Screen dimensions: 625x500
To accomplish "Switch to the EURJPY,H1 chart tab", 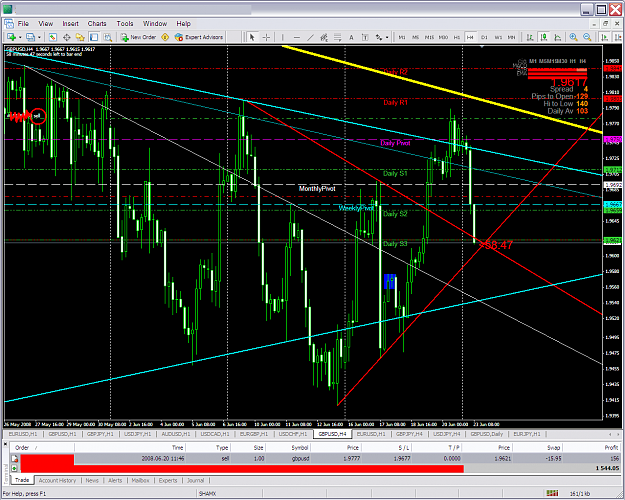I will pyautogui.click(x=527, y=434).
